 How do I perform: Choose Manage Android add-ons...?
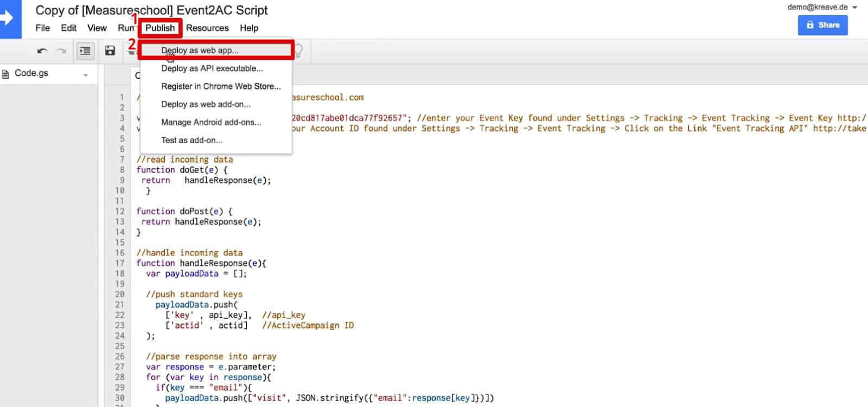point(216,122)
